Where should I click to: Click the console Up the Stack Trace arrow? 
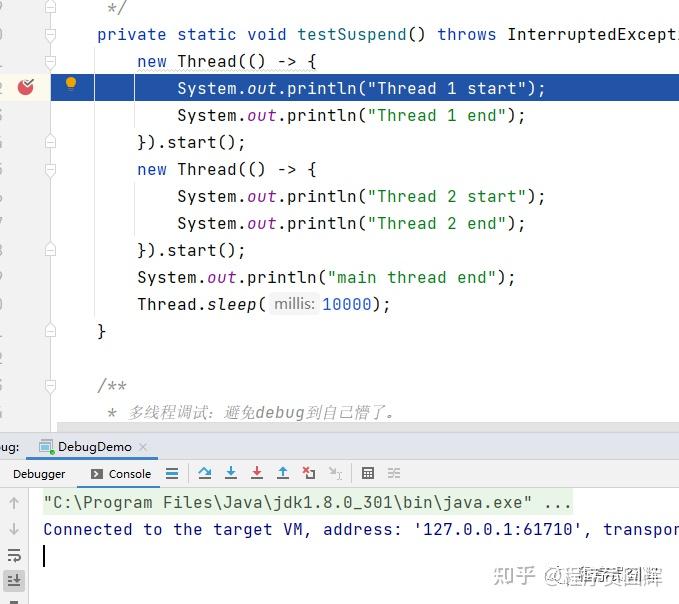coord(14,503)
